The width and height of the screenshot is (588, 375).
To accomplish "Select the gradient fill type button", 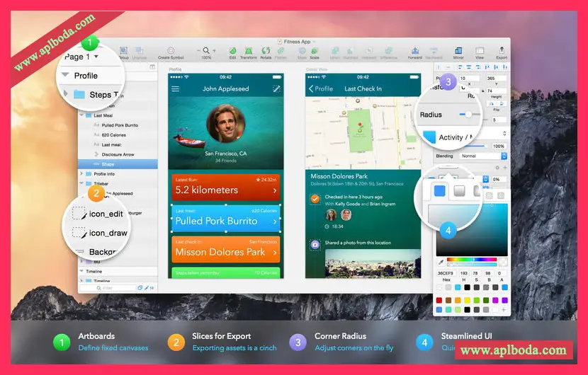I will coord(459,190).
